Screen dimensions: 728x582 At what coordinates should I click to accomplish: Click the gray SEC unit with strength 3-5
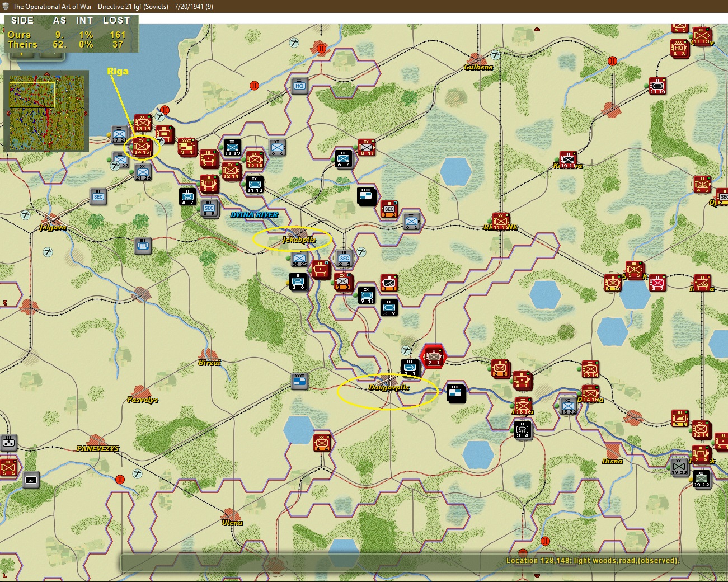(209, 208)
